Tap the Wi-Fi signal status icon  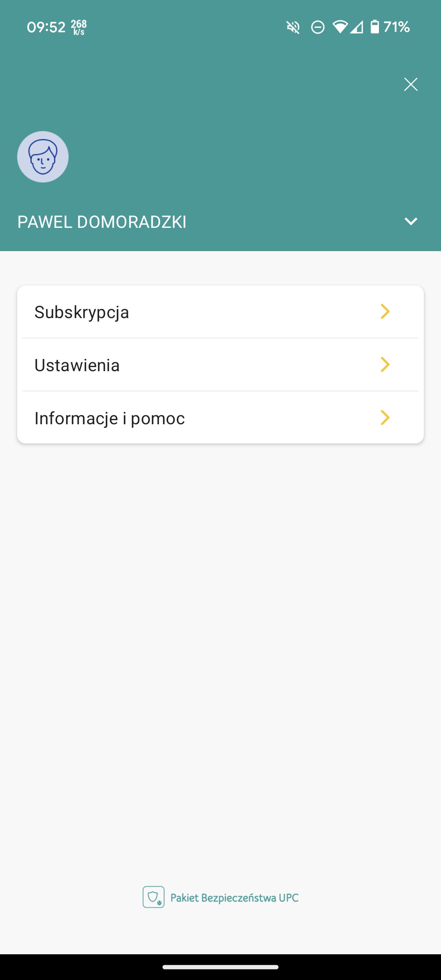click(340, 27)
